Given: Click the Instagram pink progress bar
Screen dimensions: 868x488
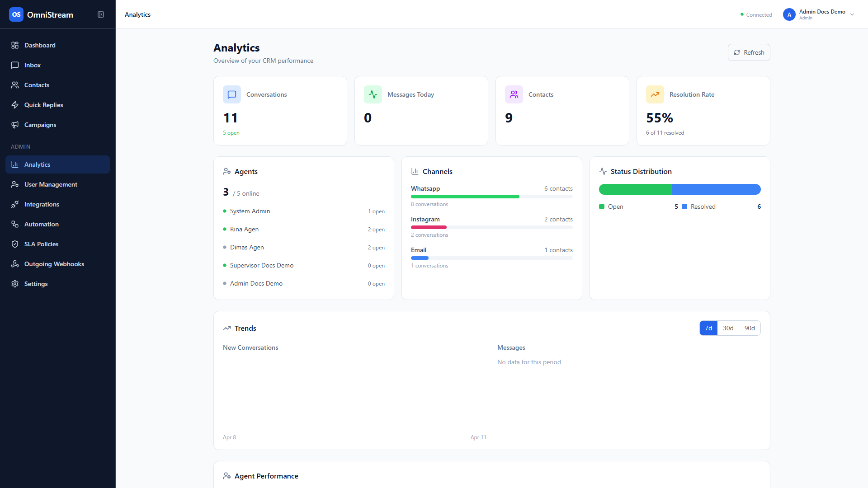Looking at the screenshot, I should point(429,227).
